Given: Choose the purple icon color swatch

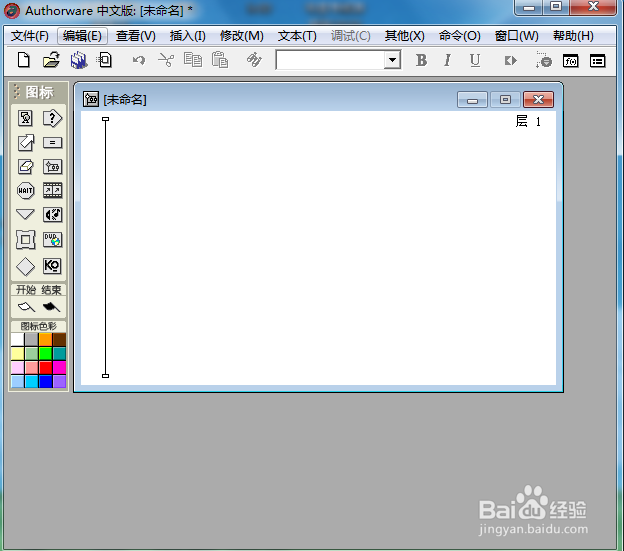Looking at the screenshot, I should (59, 381).
